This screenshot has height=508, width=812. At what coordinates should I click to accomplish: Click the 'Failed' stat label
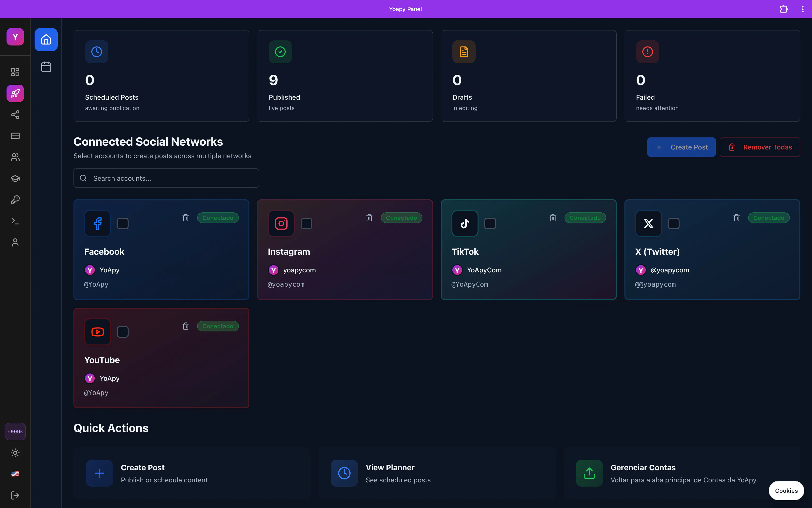(x=645, y=97)
